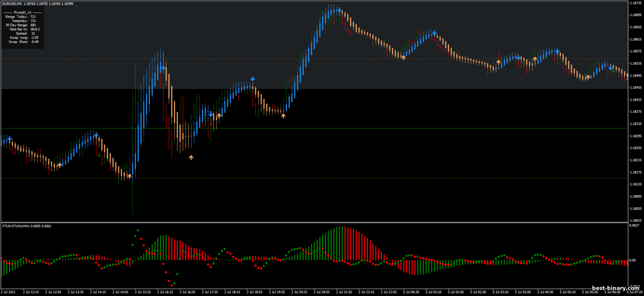The image size is (644, 296).
Task: Select the 5 Jul 00:30 time axis label
Action: [x=412, y=292]
